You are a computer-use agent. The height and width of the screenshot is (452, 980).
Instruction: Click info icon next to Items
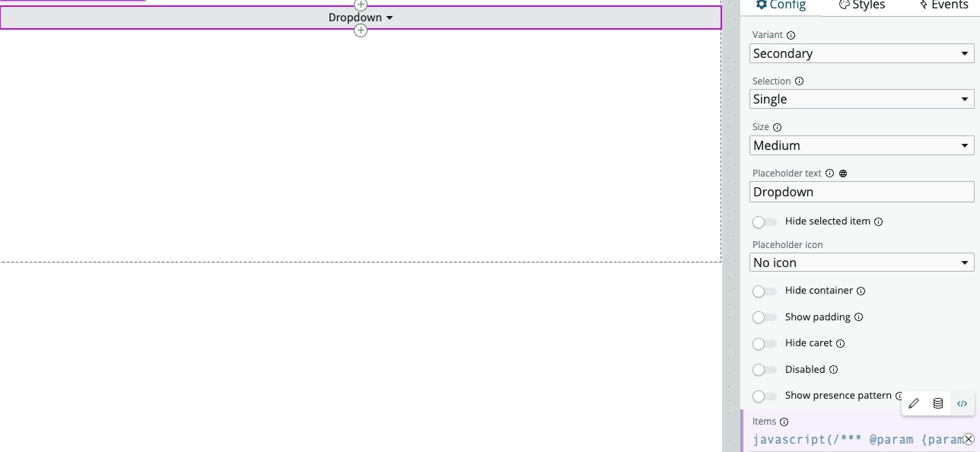[x=784, y=422]
